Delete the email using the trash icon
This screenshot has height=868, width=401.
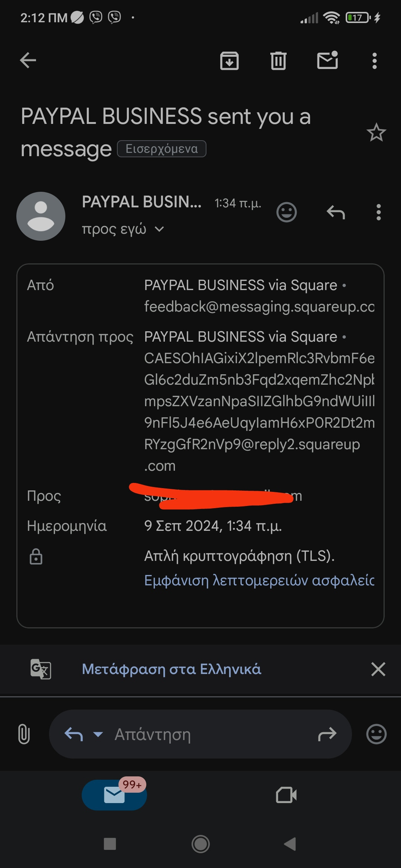278,61
